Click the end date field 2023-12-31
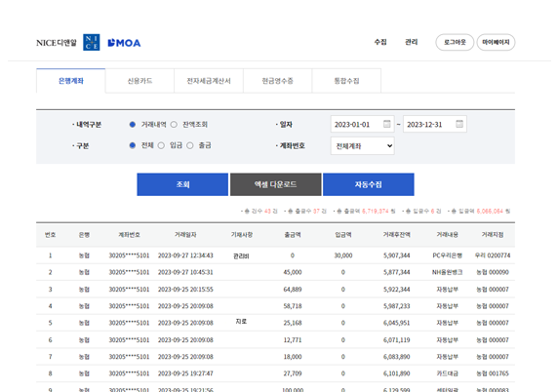 (435, 124)
